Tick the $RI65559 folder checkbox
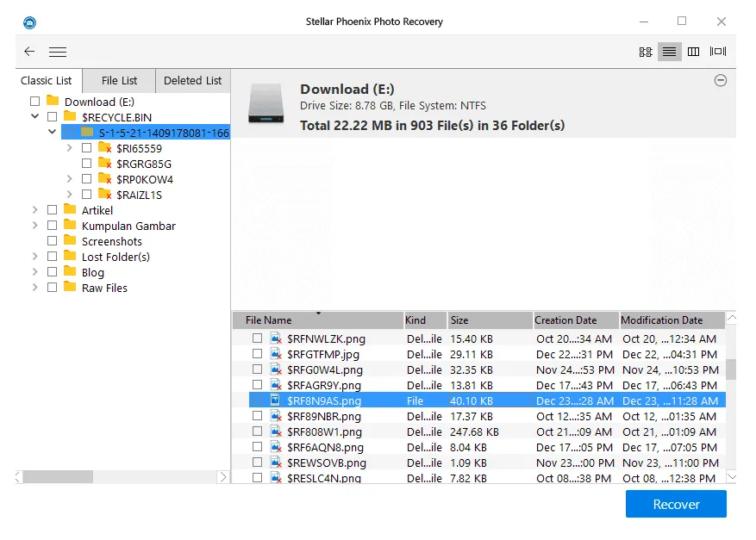Viewport: 756px width, 540px height. point(87,147)
